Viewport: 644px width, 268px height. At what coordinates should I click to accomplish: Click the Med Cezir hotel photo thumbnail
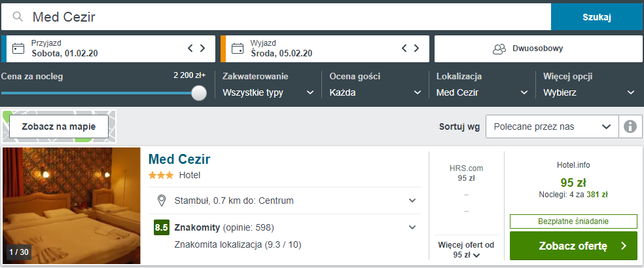72,206
